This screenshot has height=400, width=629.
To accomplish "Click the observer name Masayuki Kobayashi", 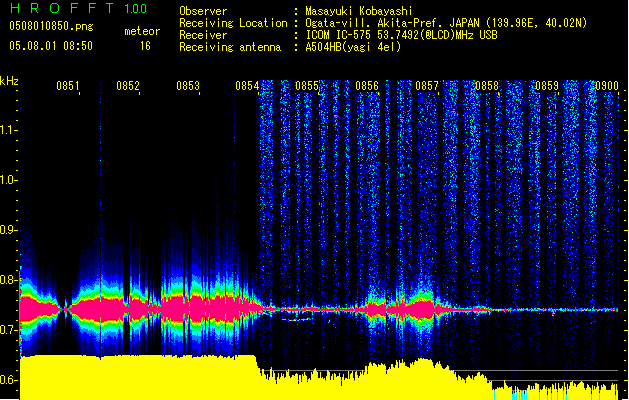I will point(359,11).
